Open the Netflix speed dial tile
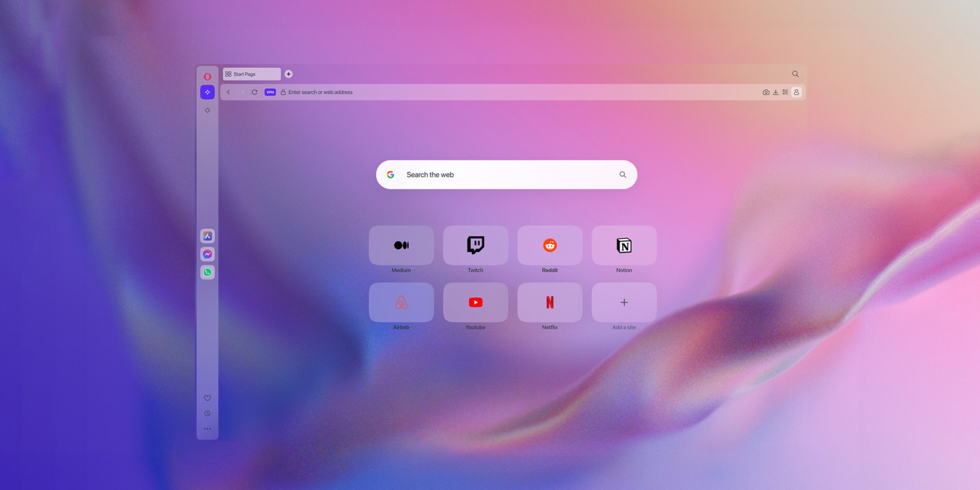This screenshot has height=490, width=980. click(x=550, y=302)
